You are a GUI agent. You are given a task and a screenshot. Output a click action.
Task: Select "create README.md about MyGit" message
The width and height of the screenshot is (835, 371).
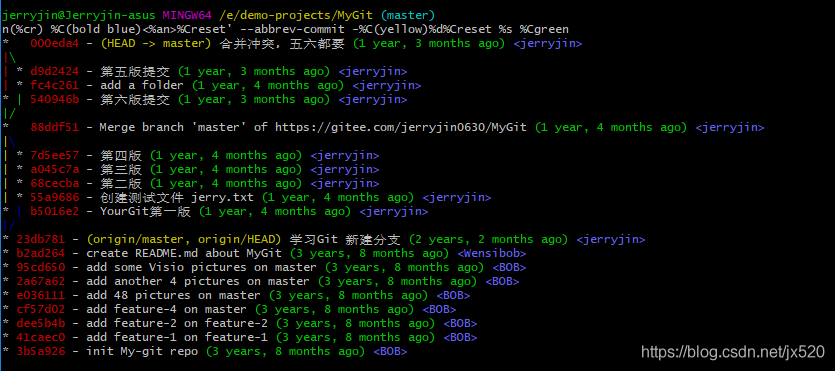coord(184,254)
